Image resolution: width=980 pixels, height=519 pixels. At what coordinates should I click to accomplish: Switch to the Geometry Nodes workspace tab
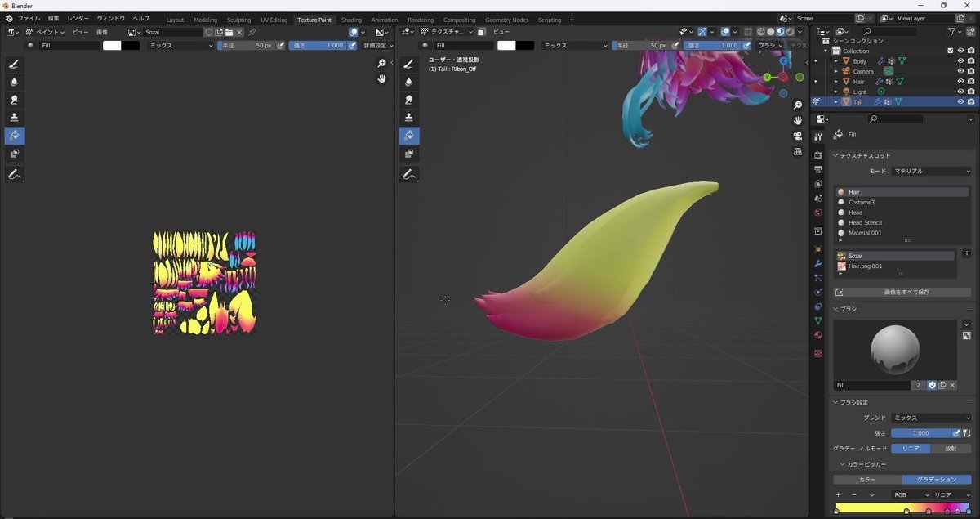pyautogui.click(x=506, y=20)
